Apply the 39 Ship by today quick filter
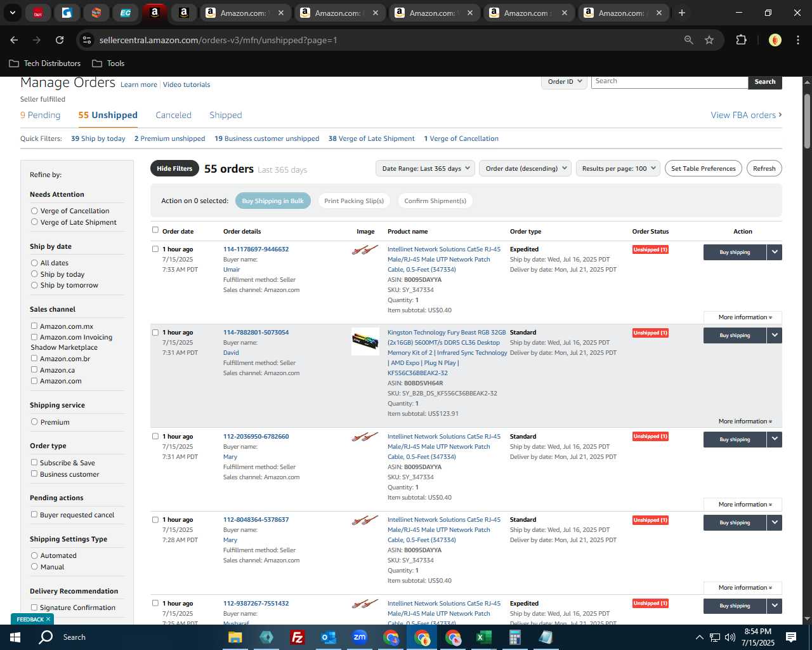 [x=98, y=138]
